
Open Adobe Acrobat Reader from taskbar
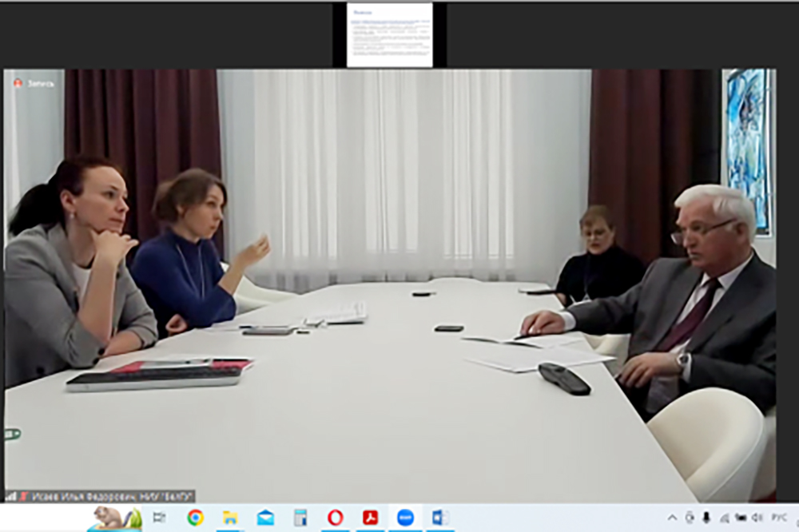[x=371, y=518]
